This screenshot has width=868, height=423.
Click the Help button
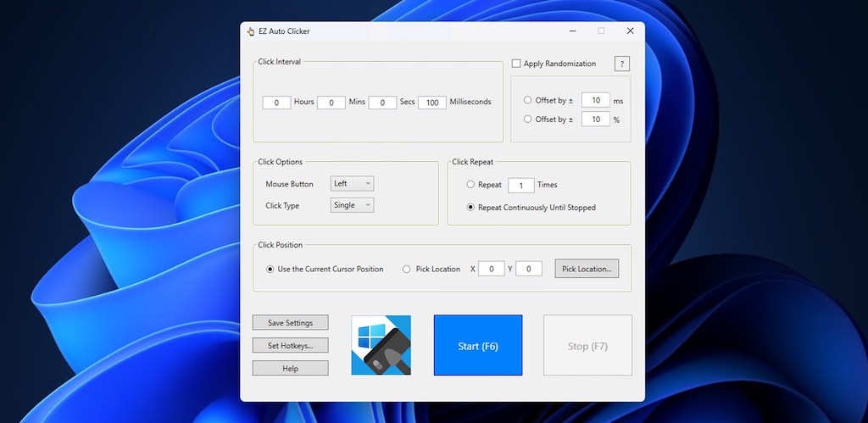point(290,369)
